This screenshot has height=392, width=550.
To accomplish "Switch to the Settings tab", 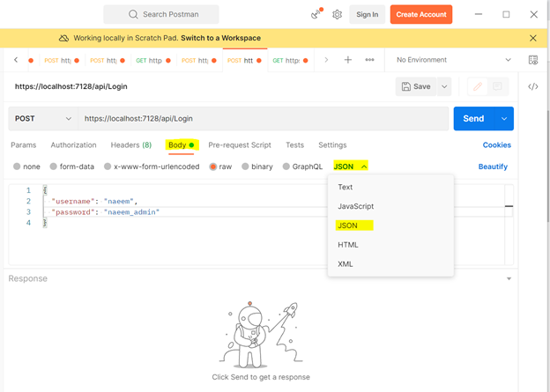I will tap(332, 145).
